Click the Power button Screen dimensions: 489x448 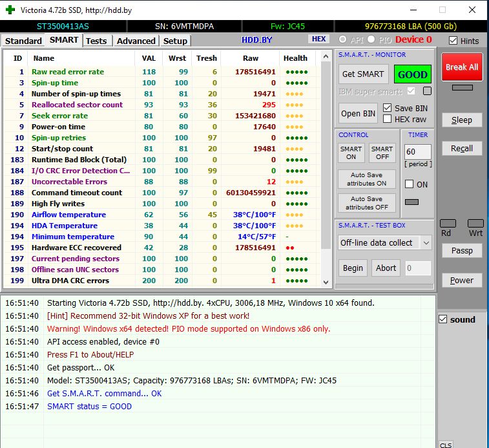tap(462, 281)
